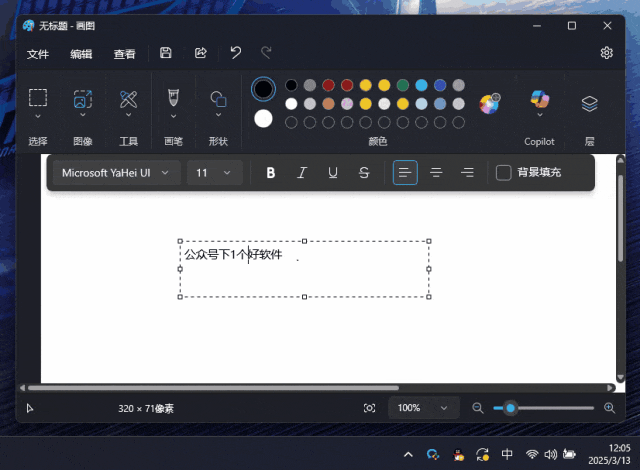640x470 pixels.
Task: Launch the Copilot icon
Action: 540,99
